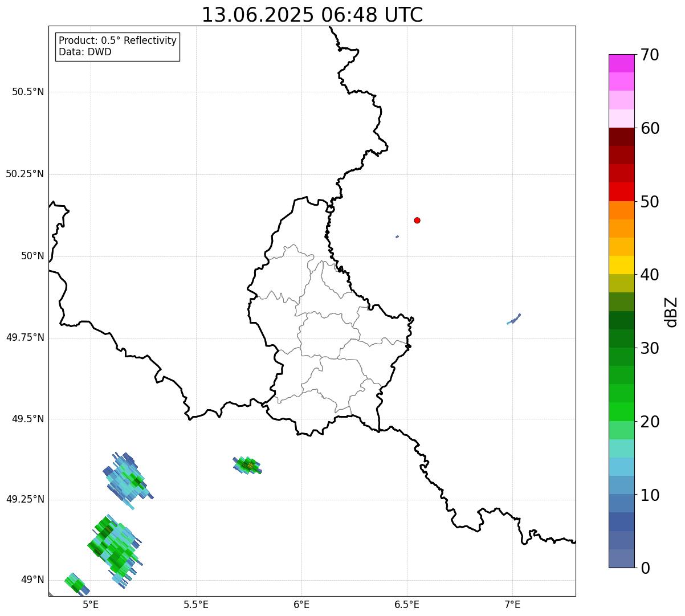
Task: Click the 50.25°N latitude label
Action: point(25,174)
